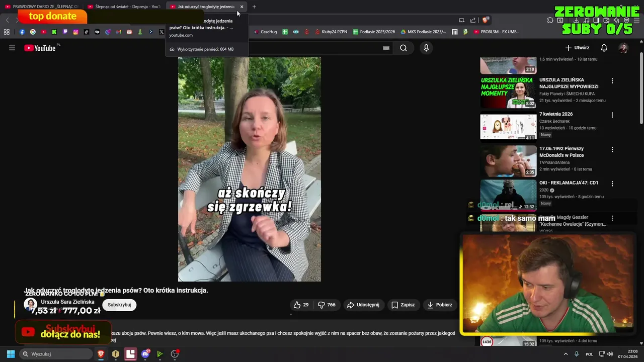The image size is (644, 362).
Task: Open the Pierwszy McDonald's w Polsce thumbnail
Action: tap(508, 161)
